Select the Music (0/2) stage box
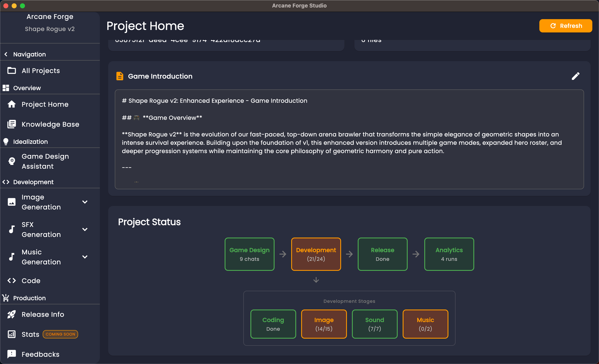 (x=425, y=324)
